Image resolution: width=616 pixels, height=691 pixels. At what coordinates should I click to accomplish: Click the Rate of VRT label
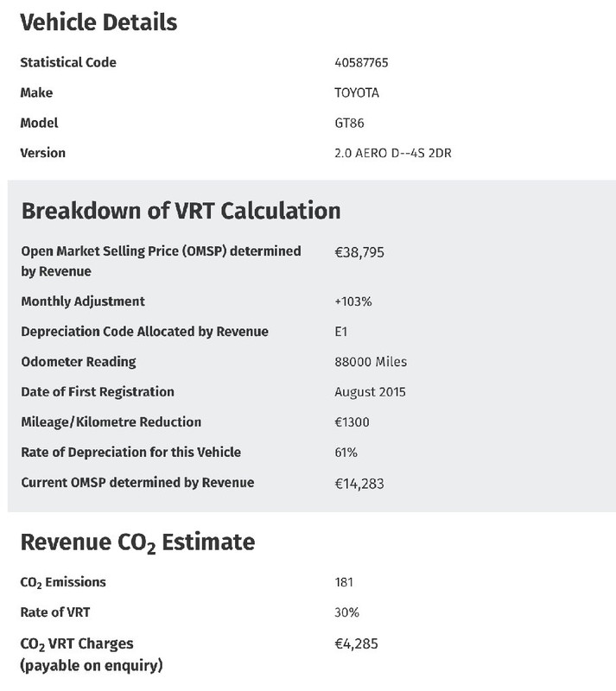pyautogui.click(x=55, y=612)
